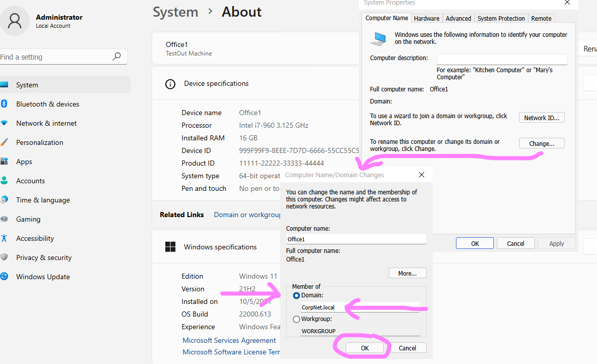Click the Processor value Intel i7-960 3.125 GHz
The image size is (597, 364).
[x=273, y=125]
